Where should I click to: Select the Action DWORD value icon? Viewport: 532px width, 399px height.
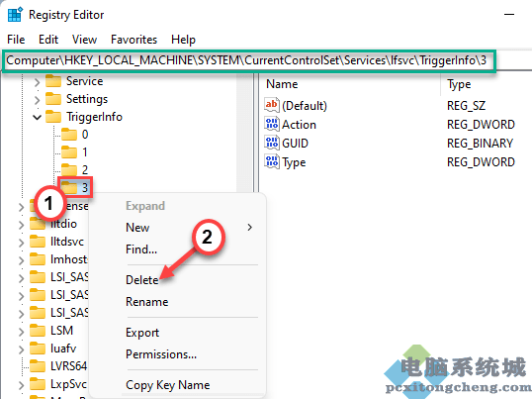pos(272,124)
